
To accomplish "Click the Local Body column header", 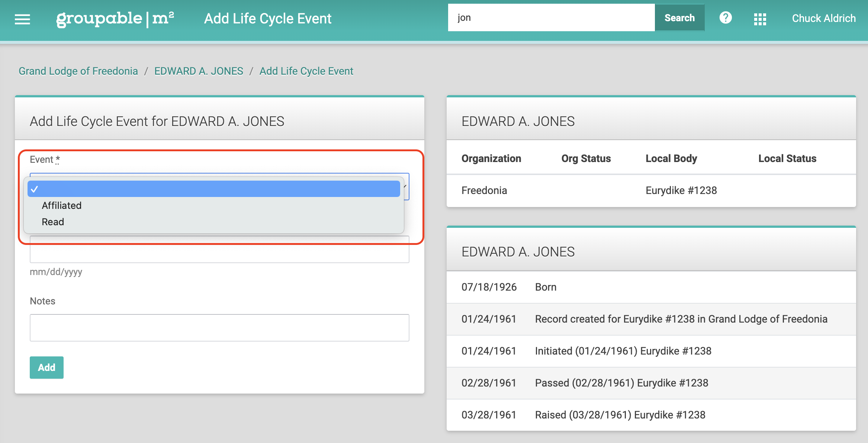I will 671,158.
